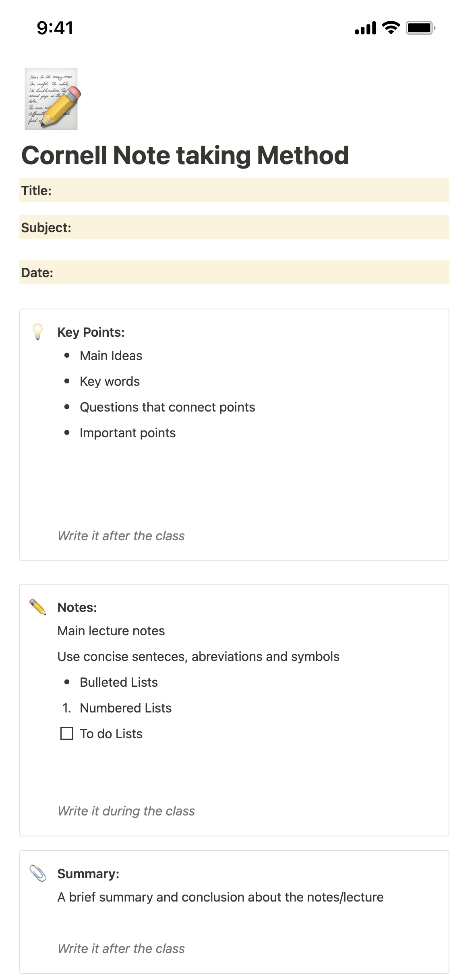The image size is (453, 980).
Task: Click the paperclip icon beside Summary
Action: 38,873
